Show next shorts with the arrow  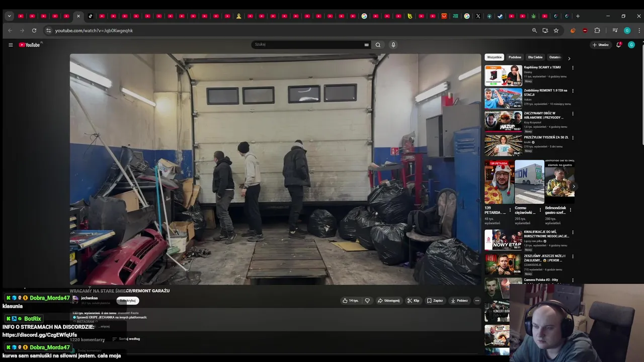tap(574, 187)
